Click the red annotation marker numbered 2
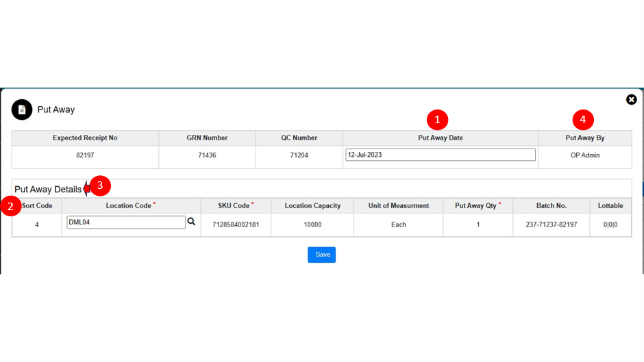The height and width of the screenshot is (362, 644). click(11, 206)
